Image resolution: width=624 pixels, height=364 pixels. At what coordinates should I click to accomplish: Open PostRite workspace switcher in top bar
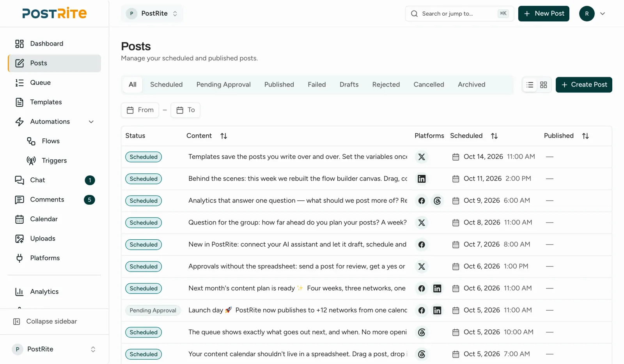[x=152, y=14]
